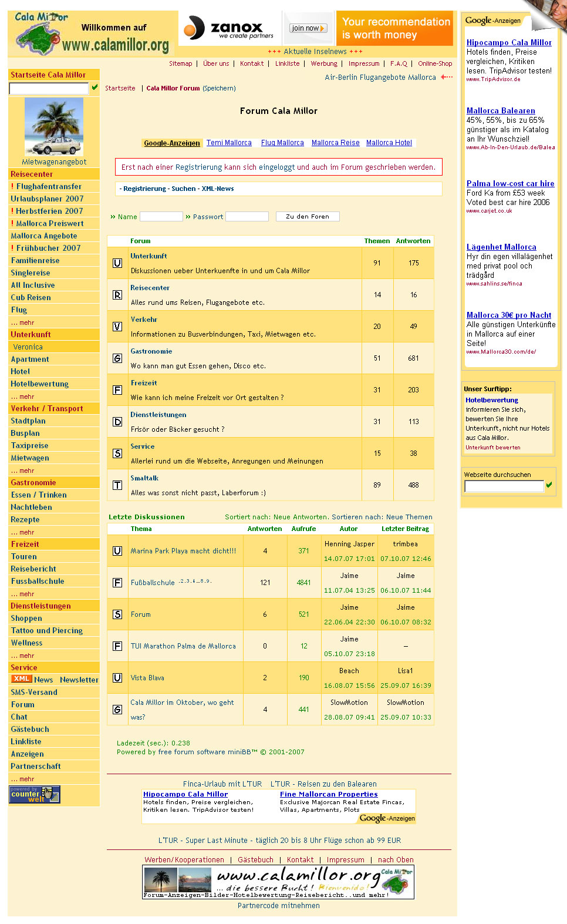Open the Registrierung link
567x924 pixels.
click(x=144, y=189)
